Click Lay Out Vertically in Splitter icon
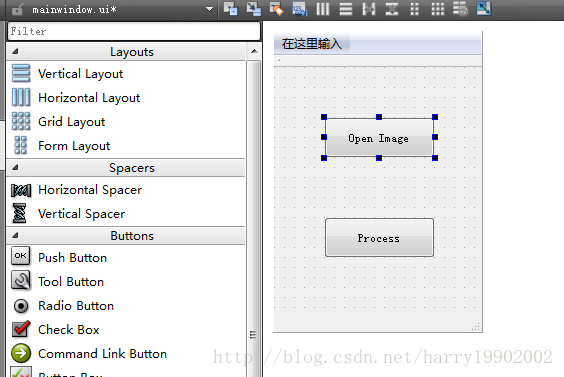Viewport: 564px width, 377px height. click(392, 9)
